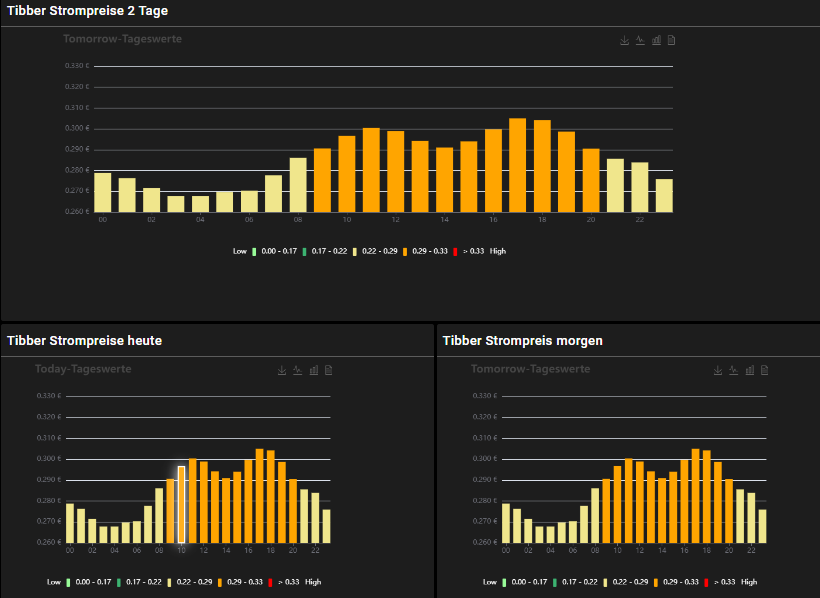Select the tallest hour 17 bar in the 2 Tage chart
The image size is (820, 598).
pyautogui.click(x=518, y=165)
